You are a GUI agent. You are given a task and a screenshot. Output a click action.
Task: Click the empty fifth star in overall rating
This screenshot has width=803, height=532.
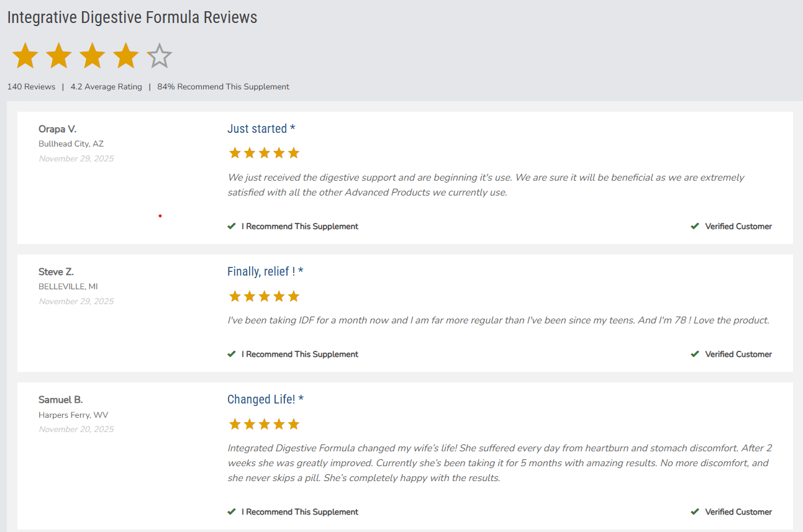[159, 56]
